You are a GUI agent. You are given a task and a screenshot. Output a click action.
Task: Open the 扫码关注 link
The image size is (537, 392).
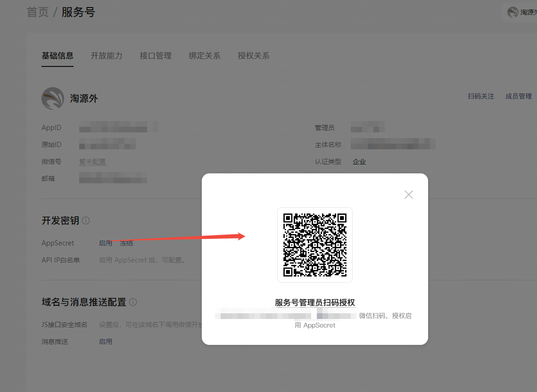click(x=481, y=96)
